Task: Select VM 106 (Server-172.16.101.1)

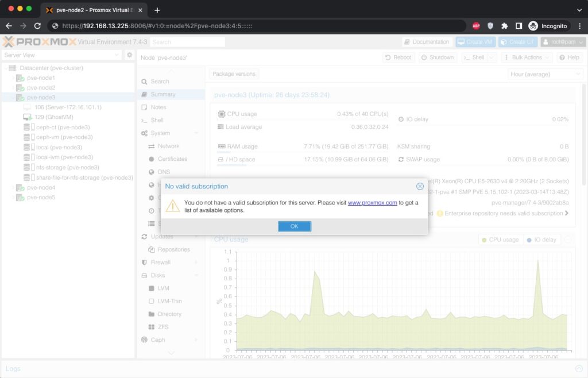Action: [x=68, y=107]
